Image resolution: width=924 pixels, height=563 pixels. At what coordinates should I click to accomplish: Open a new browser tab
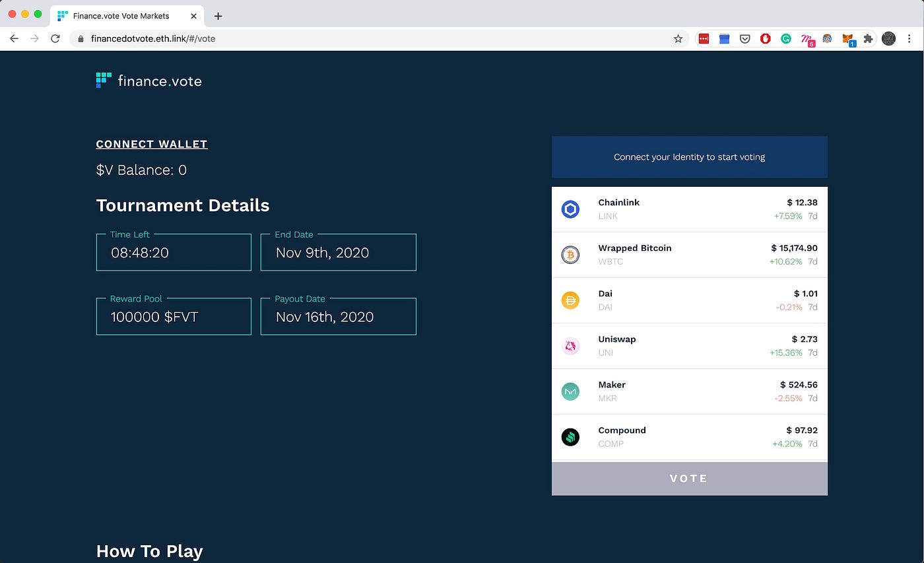[218, 16]
